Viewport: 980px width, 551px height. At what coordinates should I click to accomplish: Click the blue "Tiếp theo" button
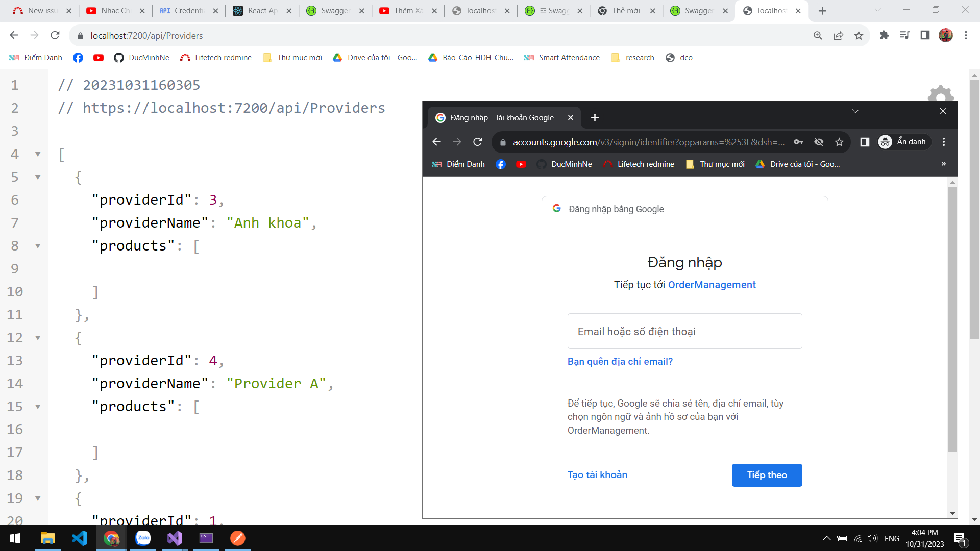[767, 475]
